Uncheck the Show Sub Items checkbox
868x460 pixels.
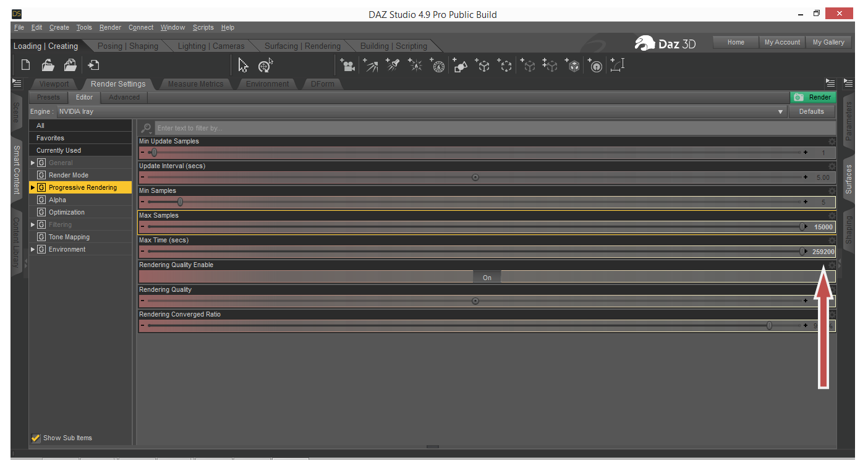[36, 438]
